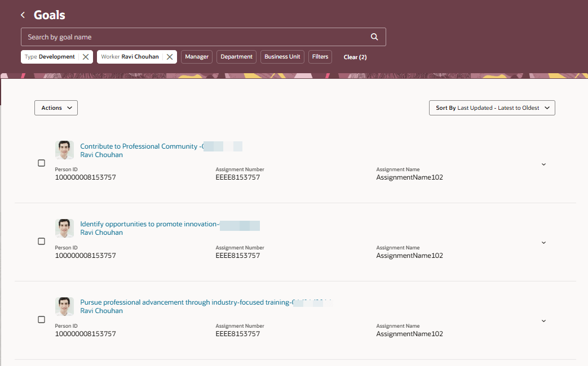Remove the Type Development filter chip
Viewport: 588px width, 366px height.
85,56
